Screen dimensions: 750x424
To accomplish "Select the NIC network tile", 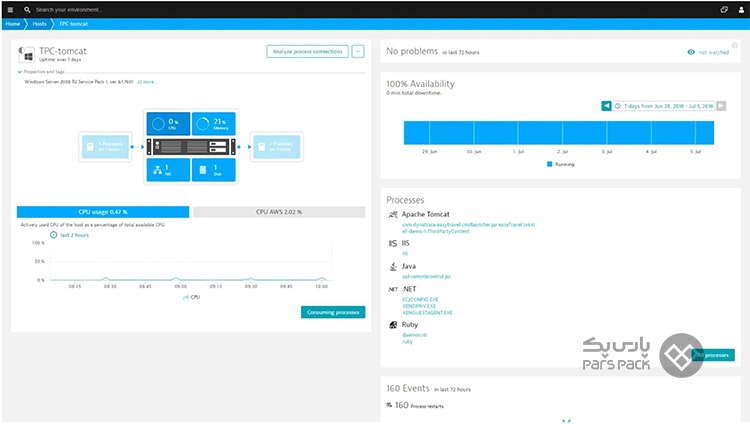I will [168, 170].
